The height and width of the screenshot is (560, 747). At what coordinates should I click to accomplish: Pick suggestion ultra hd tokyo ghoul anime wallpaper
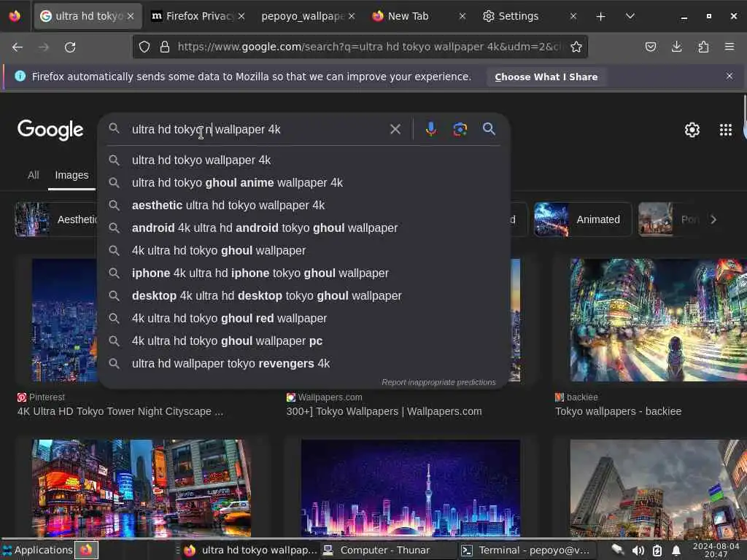coord(304,182)
